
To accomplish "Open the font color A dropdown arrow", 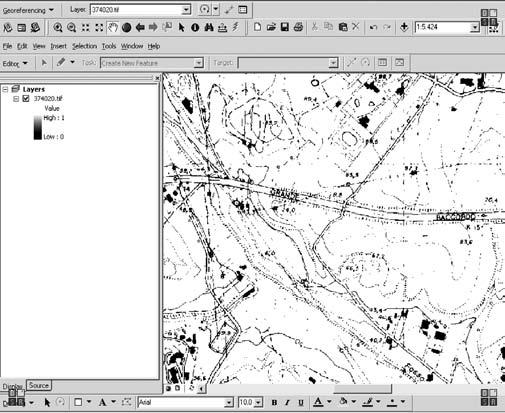I will (x=329, y=402).
